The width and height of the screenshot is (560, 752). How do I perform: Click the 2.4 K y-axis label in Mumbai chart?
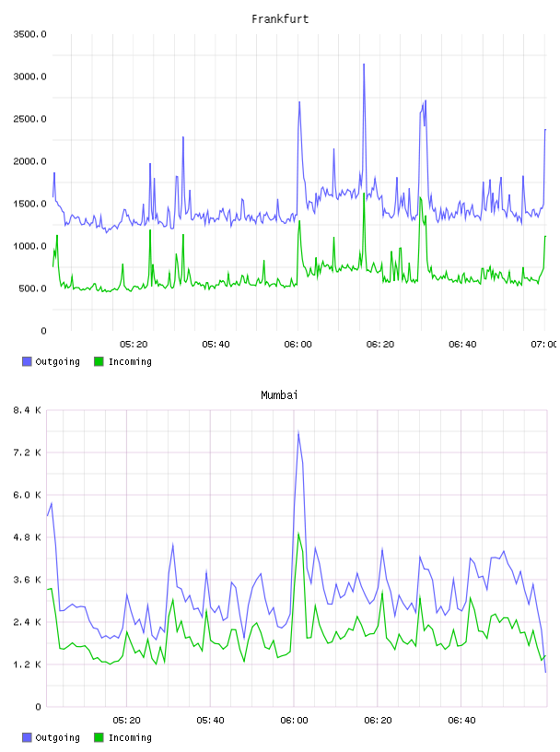[x=28, y=622]
